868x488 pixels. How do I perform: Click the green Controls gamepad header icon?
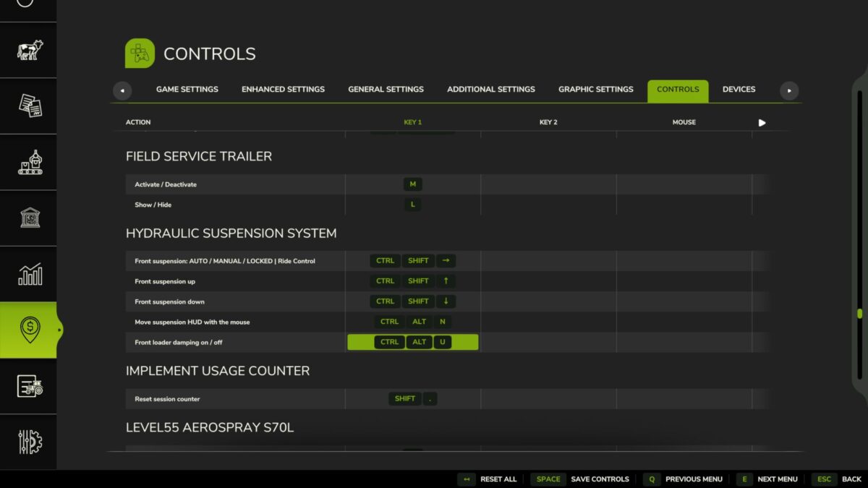coord(140,53)
